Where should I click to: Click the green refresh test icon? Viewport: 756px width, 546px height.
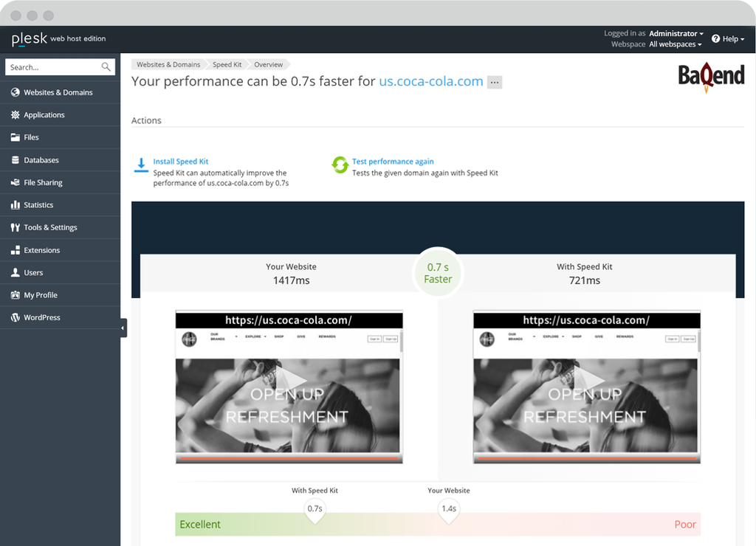tap(340, 165)
